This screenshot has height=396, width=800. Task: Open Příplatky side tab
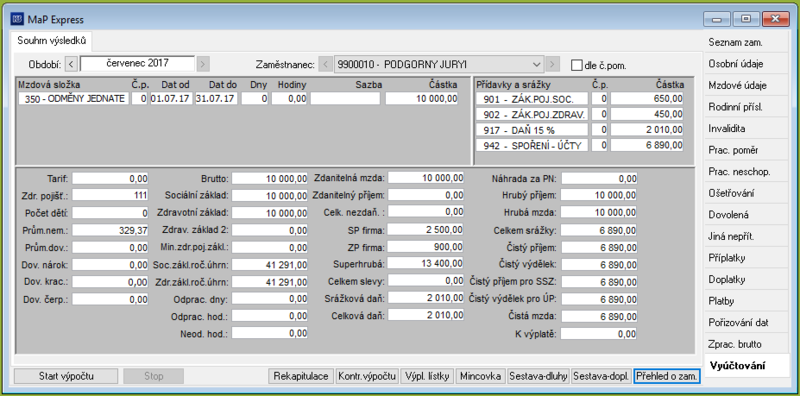tap(746, 258)
